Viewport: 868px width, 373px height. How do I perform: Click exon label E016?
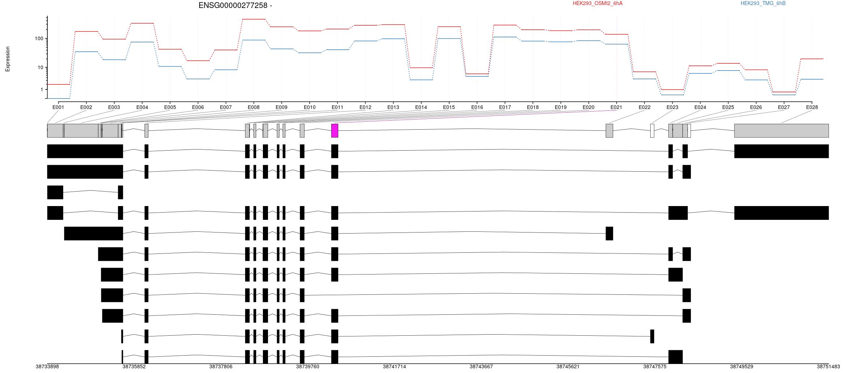point(477,107)
